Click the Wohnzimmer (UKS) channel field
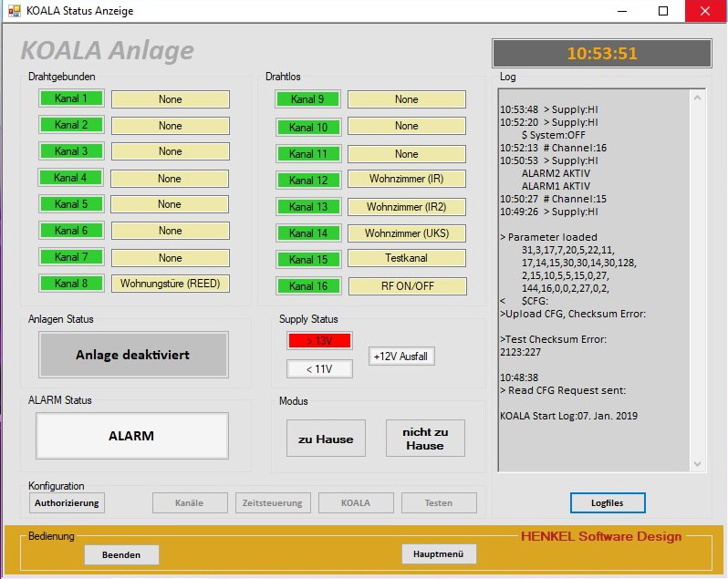This screenshot has width=728, height=579. tap(407, 233)
